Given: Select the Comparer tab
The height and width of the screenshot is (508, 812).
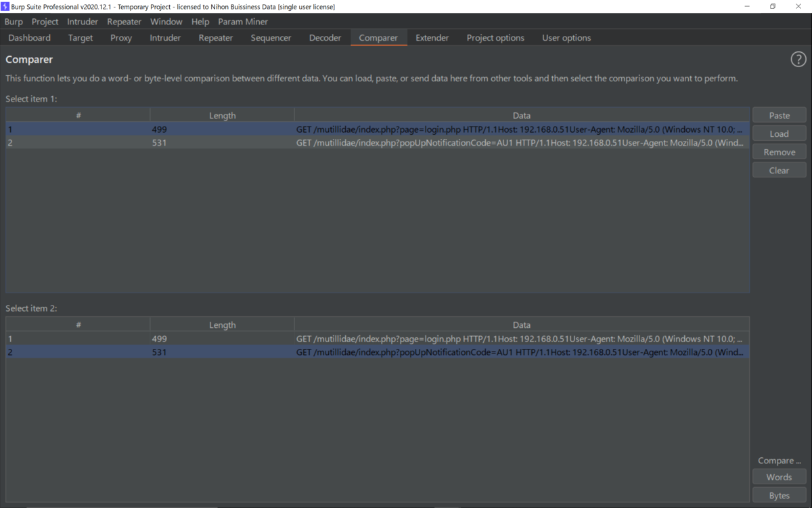Looking at the screenshot, I should pyautogui.click(x=378, y=38).
